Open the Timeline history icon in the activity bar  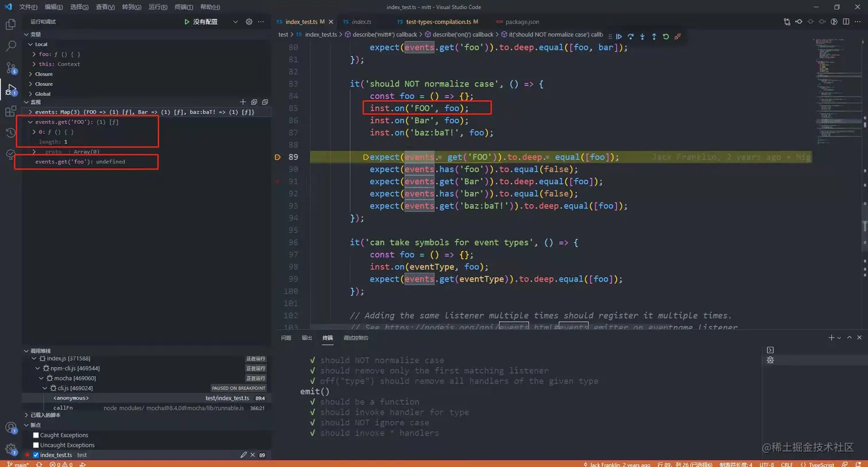pyautogui.click(x=10, y=133)
